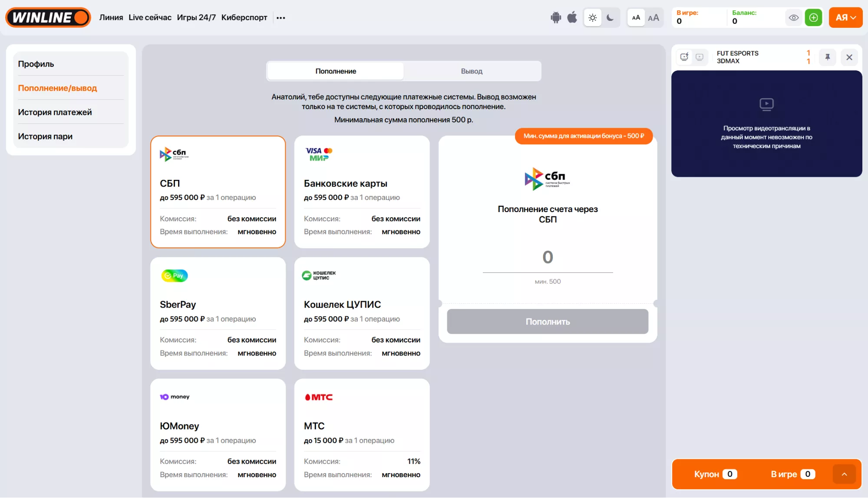The height and width of the screenshot is (498, 868).
Task: Select larger font size AA option
Action: click(653, 18)
